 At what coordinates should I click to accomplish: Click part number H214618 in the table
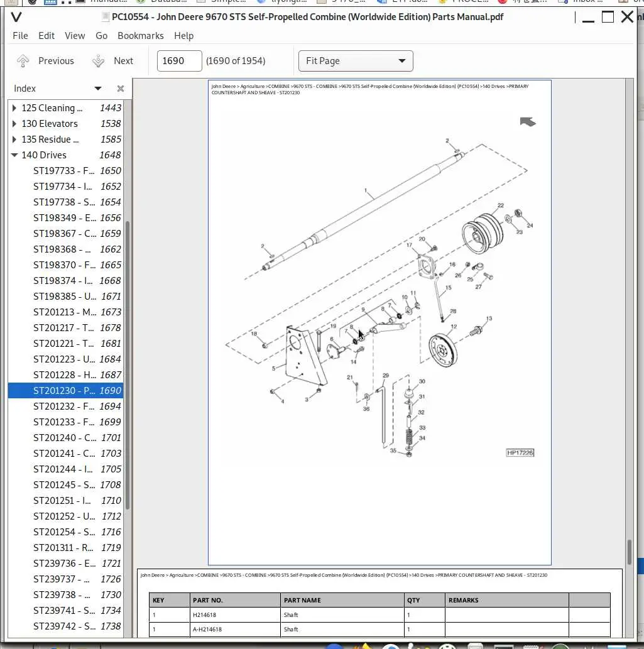(204, 615)
